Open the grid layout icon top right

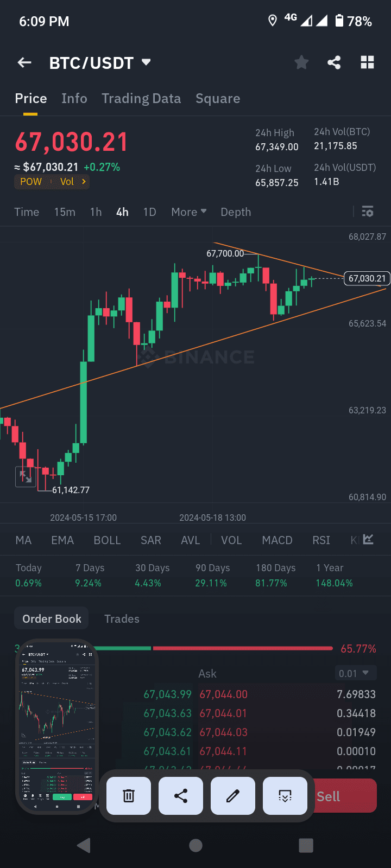coord(367,62)
